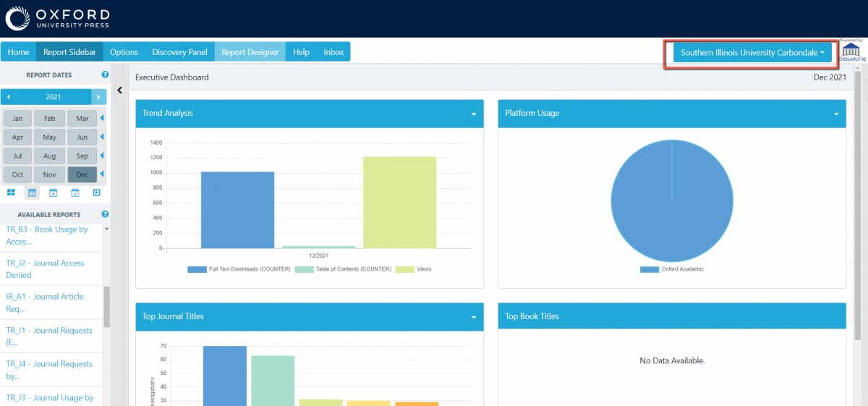The width and height of the screenshot is (868, 406).
Task: Click the grid view date icon
Action: pyautogui.click(x=11, y=193)
